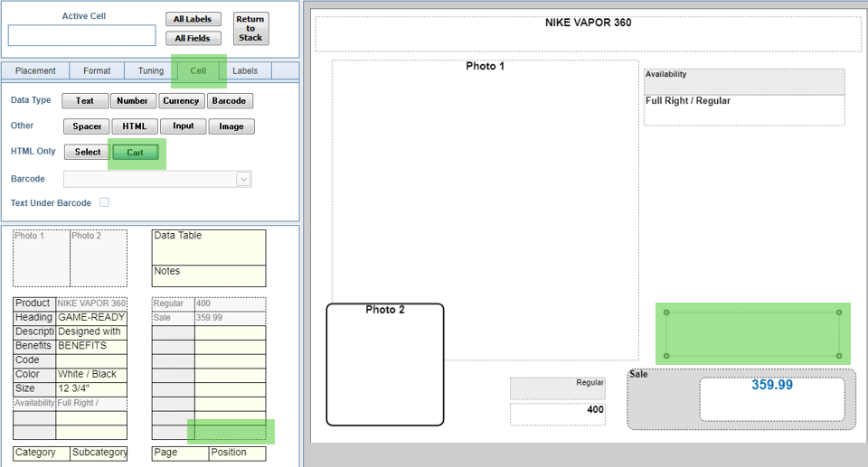Choose the HTML cell type
Viewport: 868px width, 467px height.
134,126
